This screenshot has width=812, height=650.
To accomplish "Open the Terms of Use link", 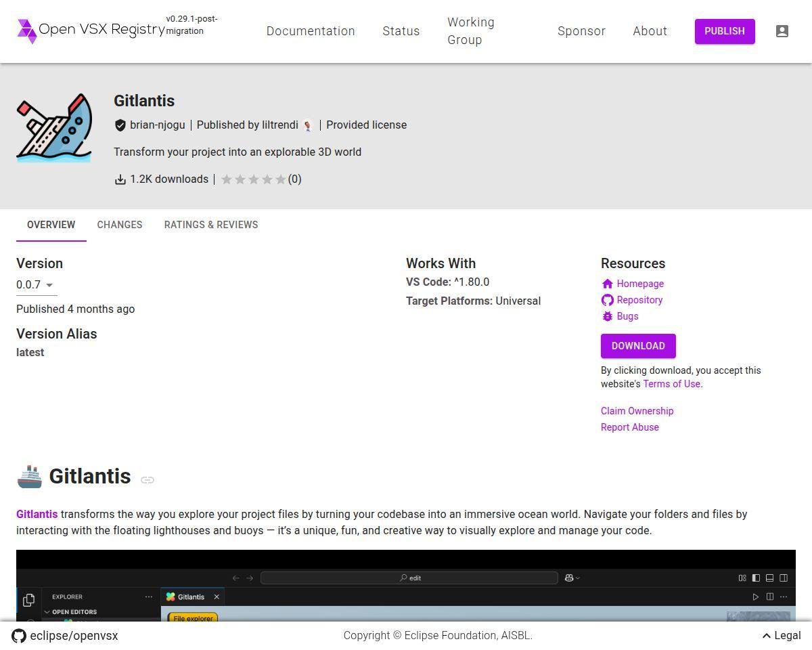I will coord(671,384).
